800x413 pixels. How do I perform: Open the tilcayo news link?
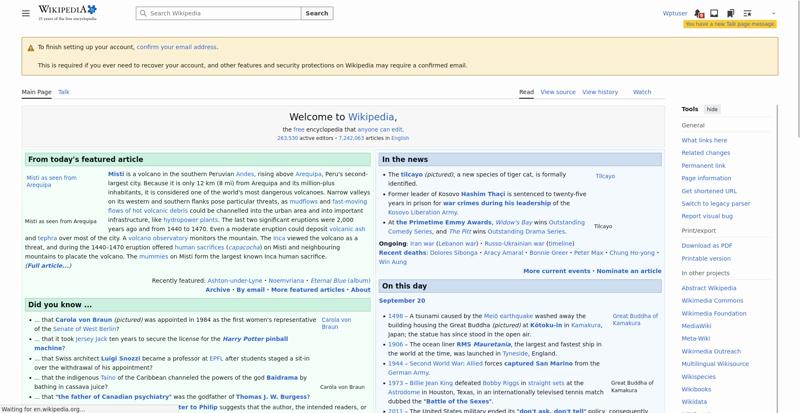point(412,174)
